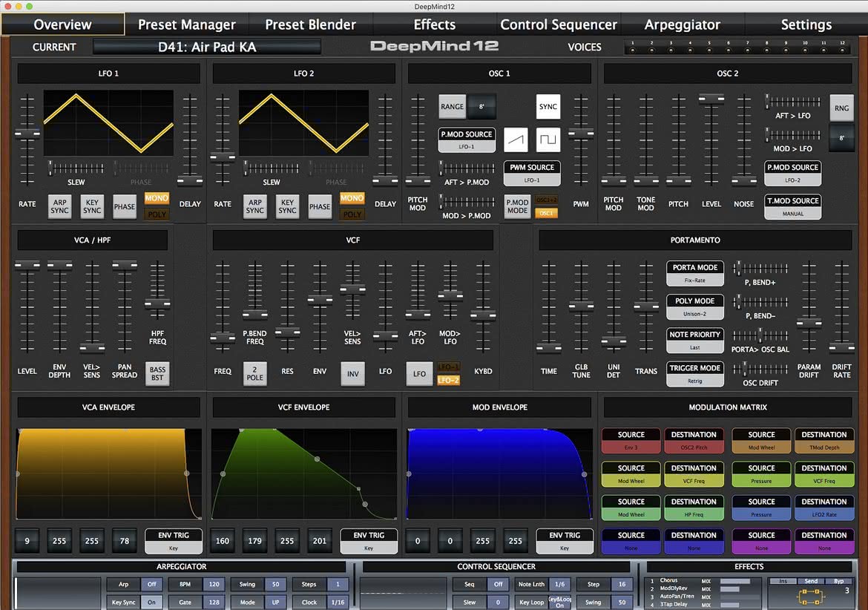Click the LFO 1 SLEW horizontal slider
Screen dimensions: 868x610
click(76, 168)
